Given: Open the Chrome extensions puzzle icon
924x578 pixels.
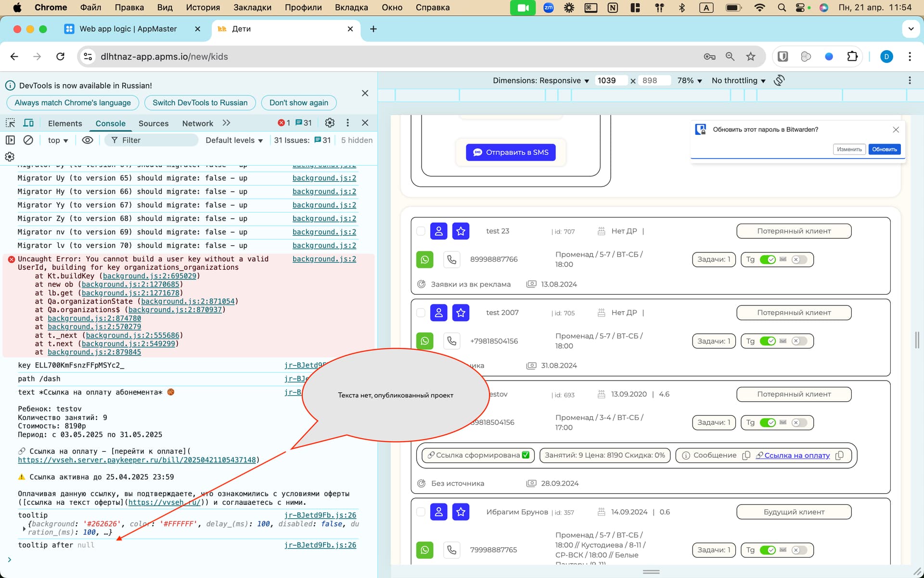Looking at the screenshot, I should point(852,56).
